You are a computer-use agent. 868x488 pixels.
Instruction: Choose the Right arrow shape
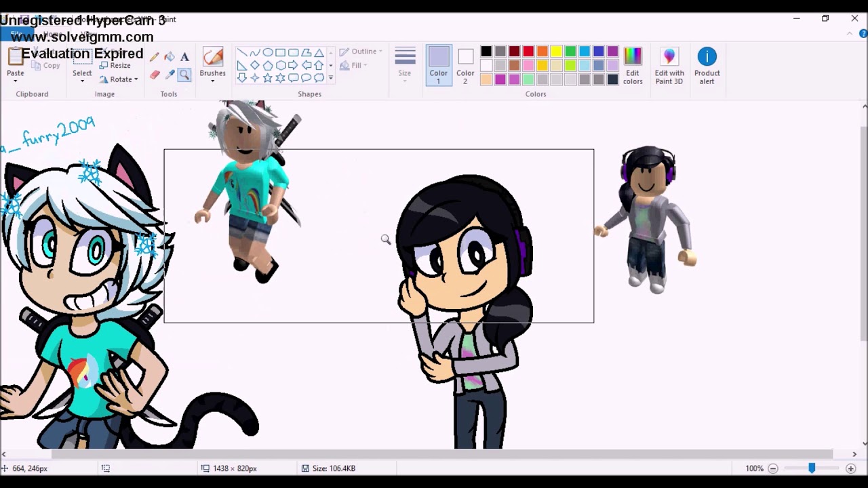(x=293, y=65)
